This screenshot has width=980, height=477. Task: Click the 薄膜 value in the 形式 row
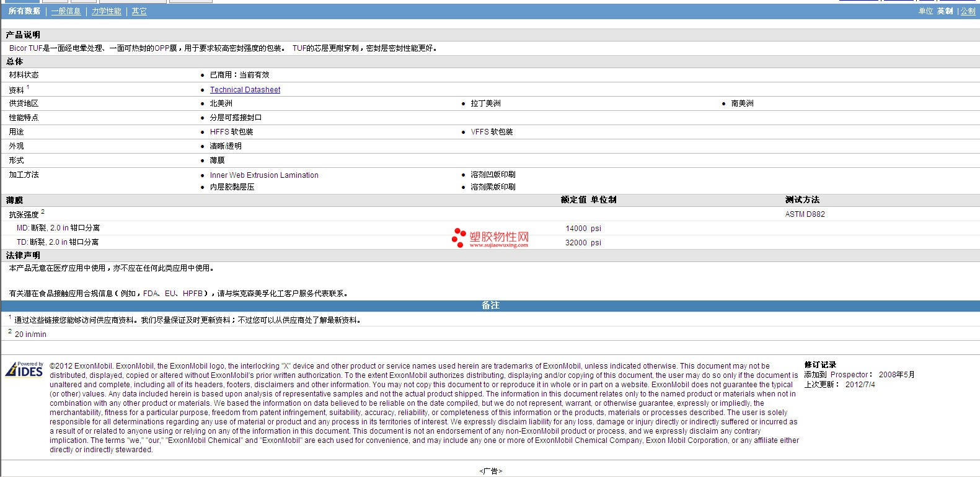coord(218,160)
